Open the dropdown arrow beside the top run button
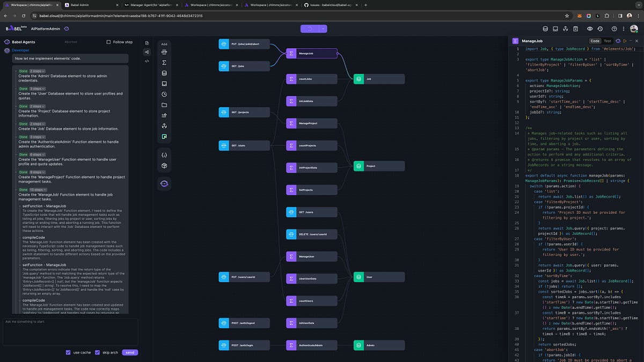 click(x=322, y=27)
